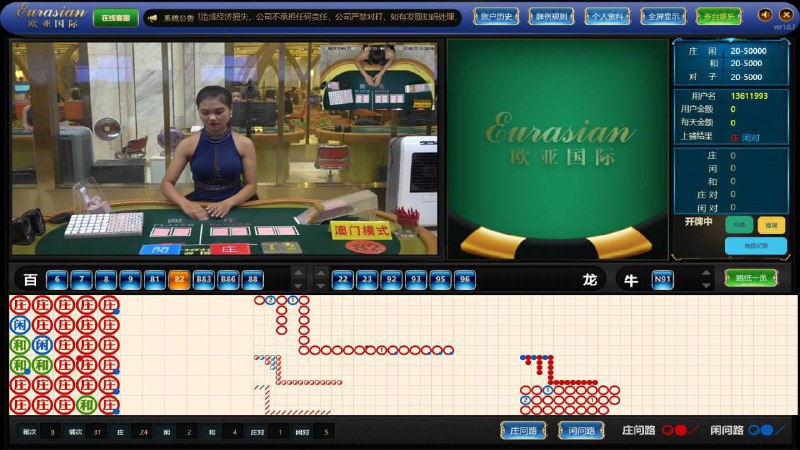
Task: Click the announcement megaphone icon
Action: 152,18
